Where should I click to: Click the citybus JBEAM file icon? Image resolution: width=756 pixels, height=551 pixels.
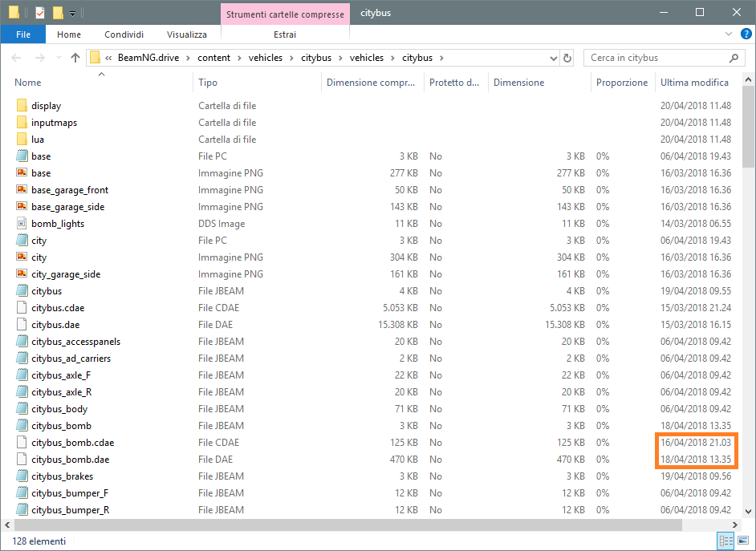(22, 291)
